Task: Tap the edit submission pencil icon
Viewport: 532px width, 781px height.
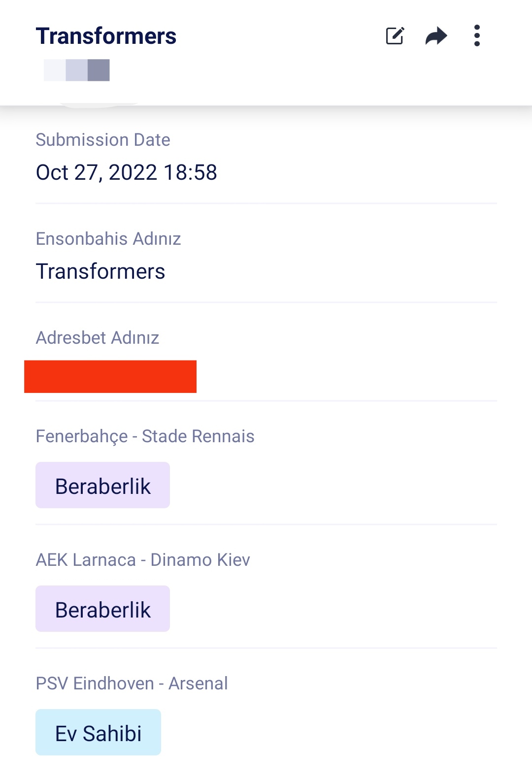Action: click(395, 36)
